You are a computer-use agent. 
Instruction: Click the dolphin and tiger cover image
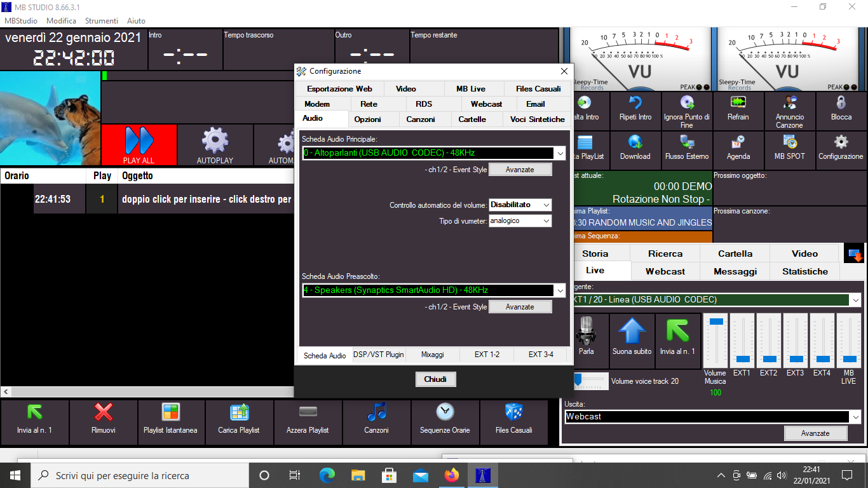50,118
